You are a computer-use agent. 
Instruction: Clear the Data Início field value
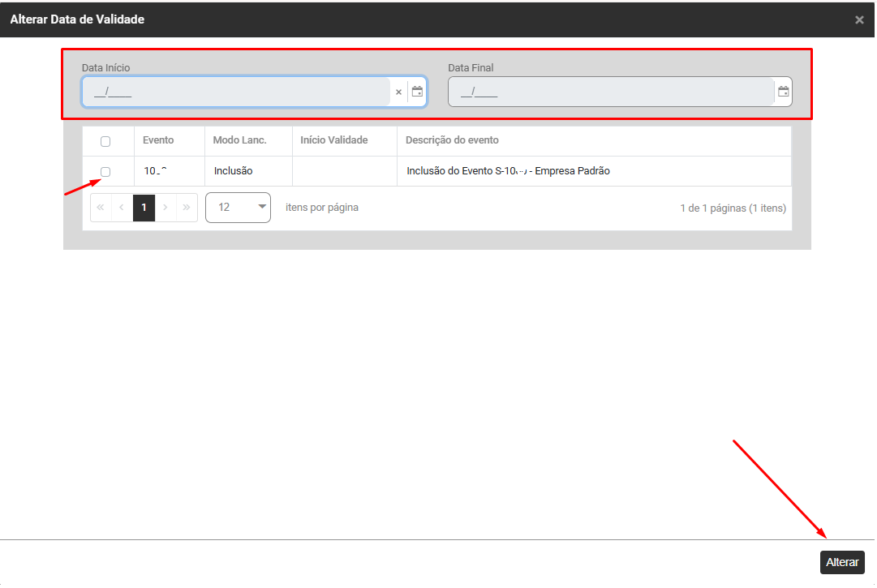(398, 92)
